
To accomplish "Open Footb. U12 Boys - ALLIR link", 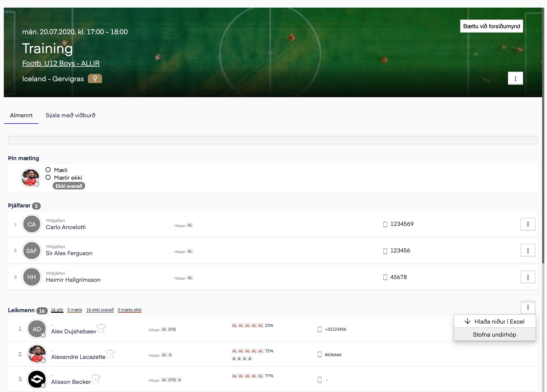I will 61,63.
